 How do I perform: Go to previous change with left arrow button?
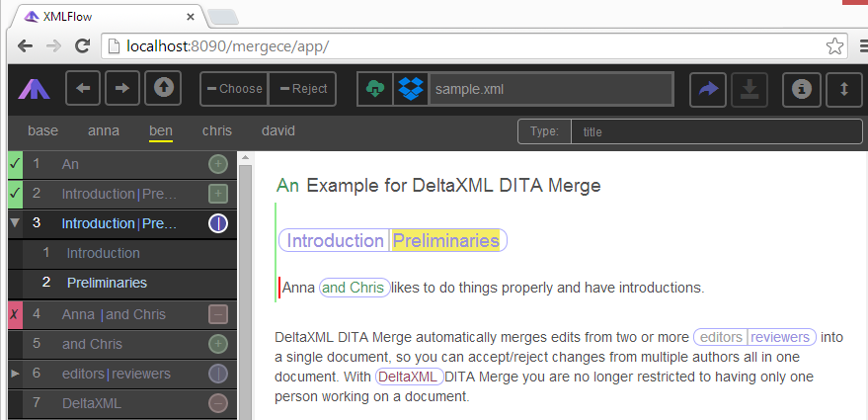coord(84,89)
